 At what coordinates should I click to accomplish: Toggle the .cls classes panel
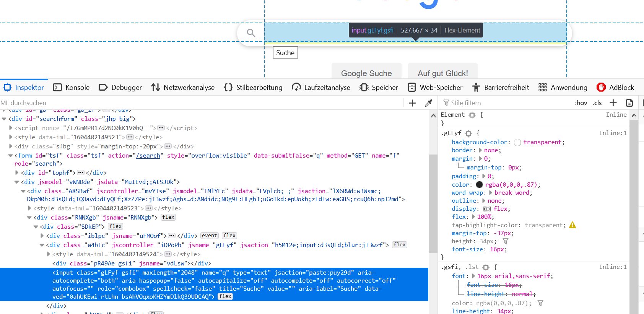coord(597,103)
